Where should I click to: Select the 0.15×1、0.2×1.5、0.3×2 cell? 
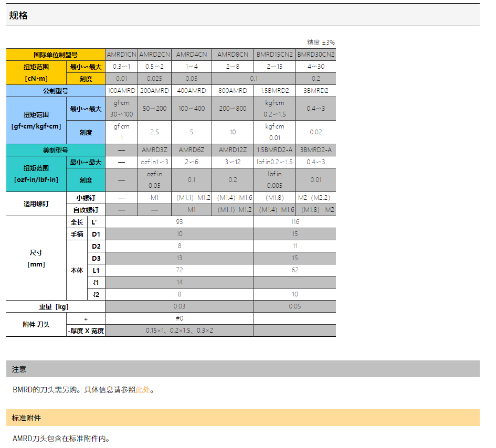point(180,330)
